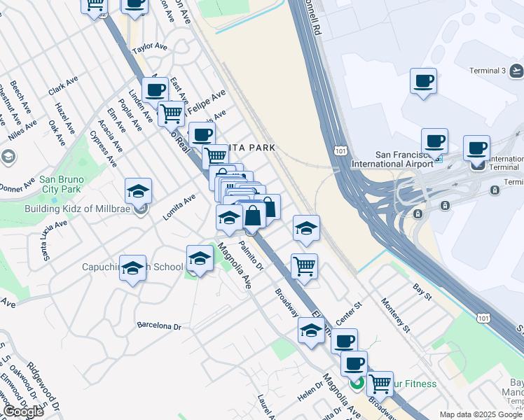Click the Highway 101 shield near the airport
The height and width of the screenshot is (420, 524).
(340, 151)
